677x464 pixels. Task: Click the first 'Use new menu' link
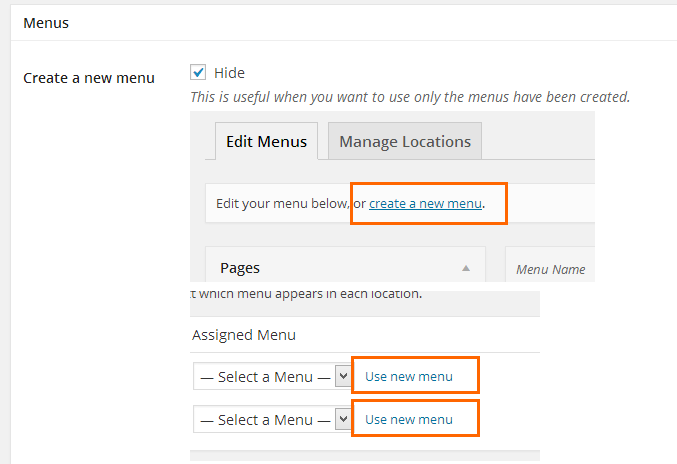click(x=409, y=377)
